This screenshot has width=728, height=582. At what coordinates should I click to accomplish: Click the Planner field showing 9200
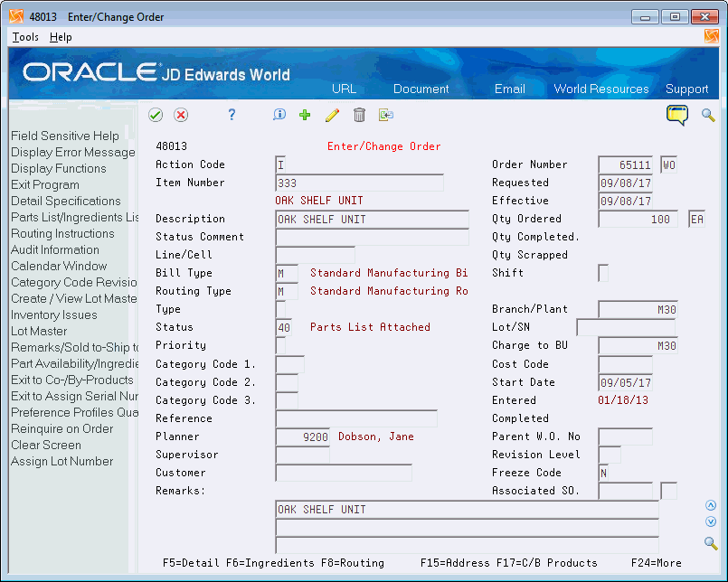[x=302, y=436]
